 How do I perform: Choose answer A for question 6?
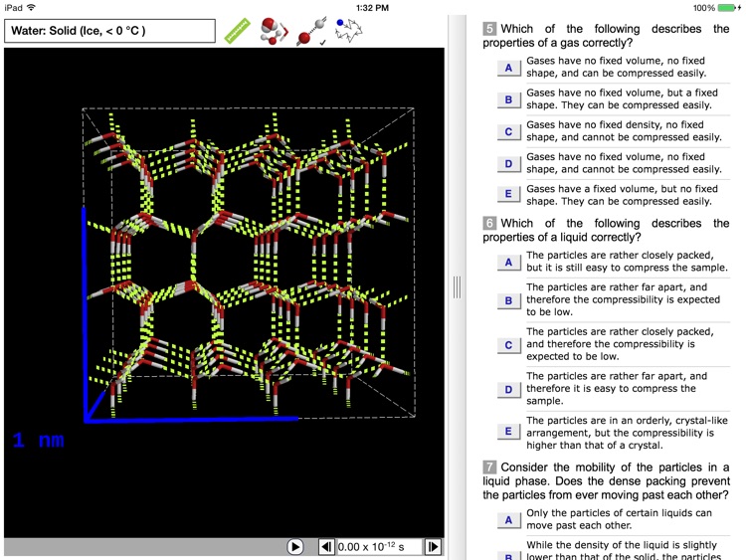508,263
